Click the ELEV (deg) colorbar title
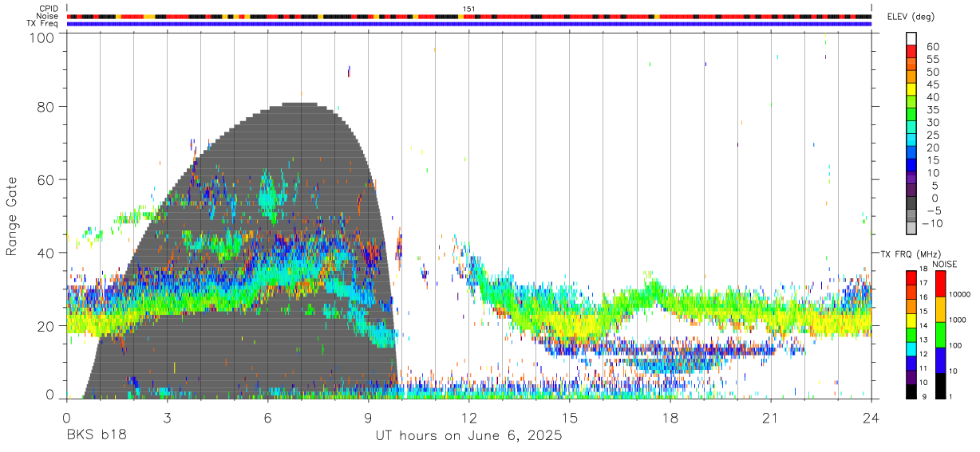Screen dimensions: 980x452 [912, 17]
